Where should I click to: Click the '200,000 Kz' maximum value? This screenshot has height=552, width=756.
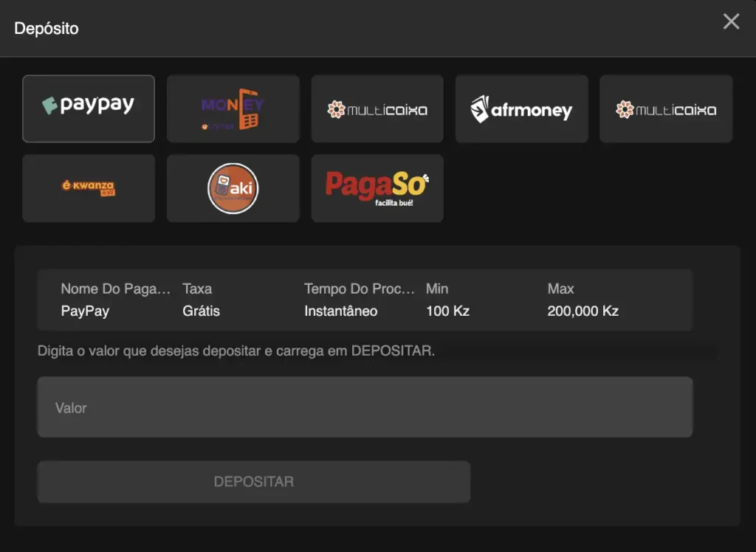(x=583, y=311)
